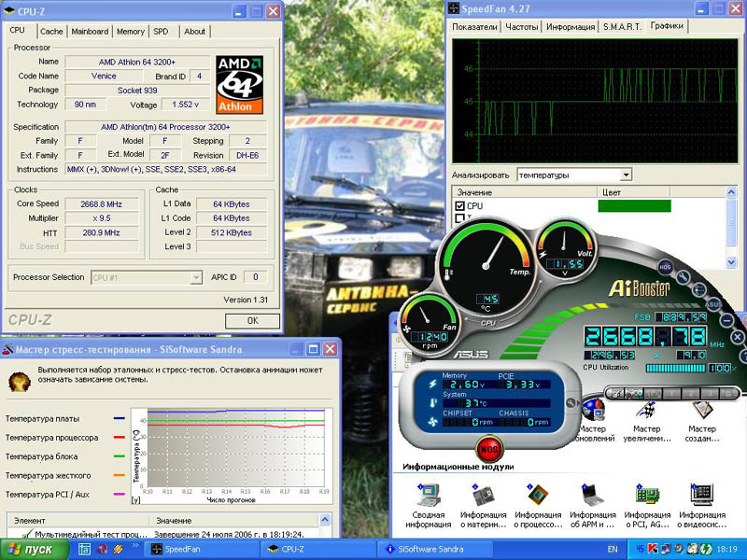Open Сводная информация module in Sandra

[x=429, y=506]
